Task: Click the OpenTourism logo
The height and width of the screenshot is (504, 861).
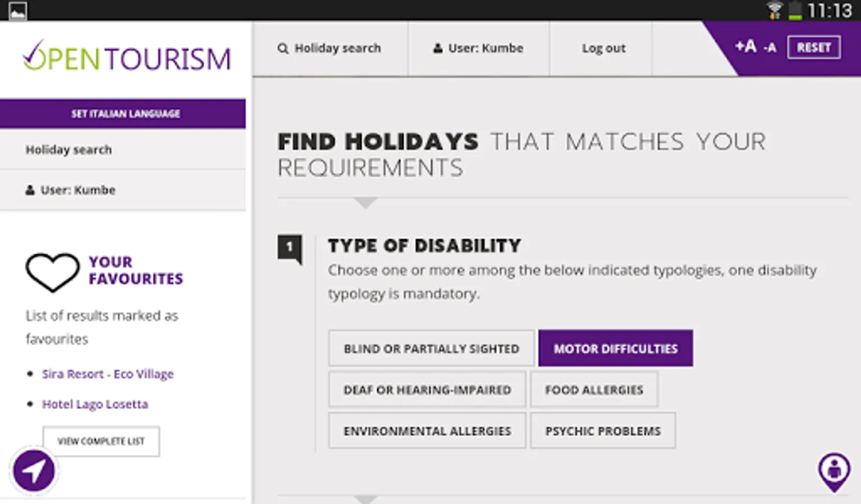Action: pyautogui.click(x=126, y=58)
